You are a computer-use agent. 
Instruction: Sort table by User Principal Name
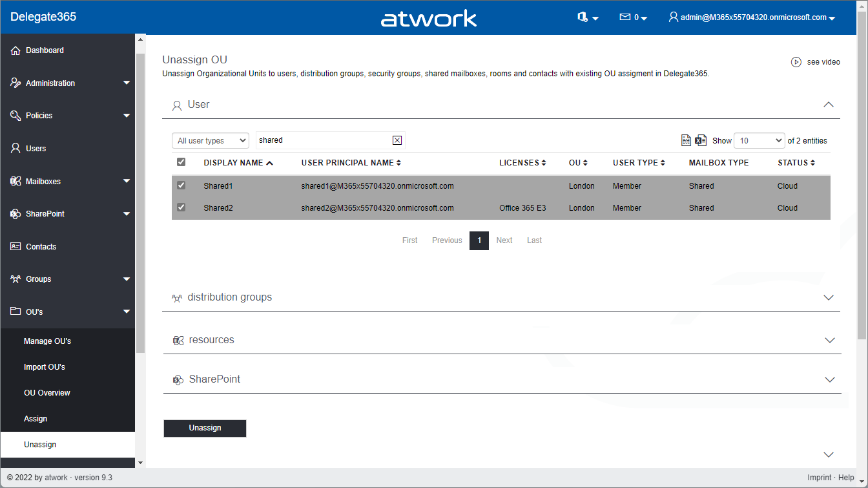pyautogui.click(x=351, y=163)
